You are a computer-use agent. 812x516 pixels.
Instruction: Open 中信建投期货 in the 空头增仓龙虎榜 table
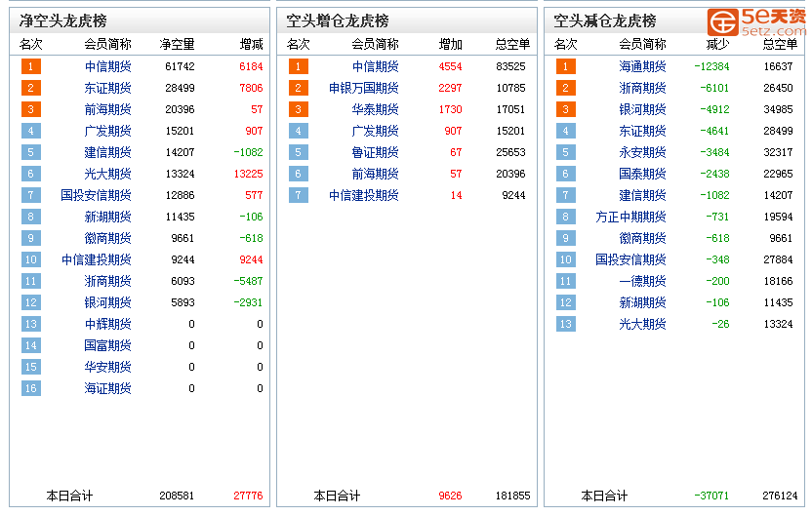[363, 196]
